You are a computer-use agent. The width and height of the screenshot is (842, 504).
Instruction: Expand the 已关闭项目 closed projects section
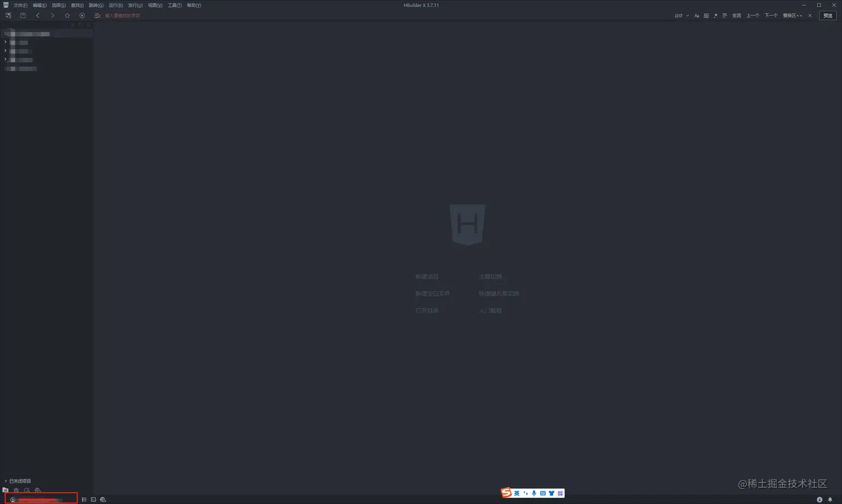[6, 481]
